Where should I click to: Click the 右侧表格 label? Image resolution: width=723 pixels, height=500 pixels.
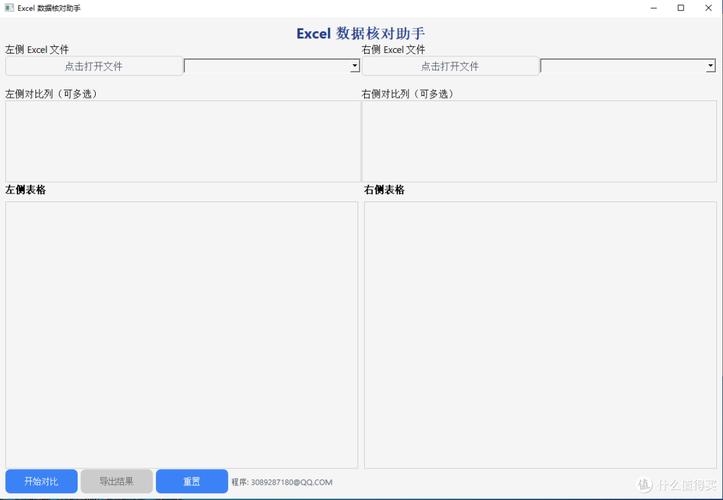(384, 190)
